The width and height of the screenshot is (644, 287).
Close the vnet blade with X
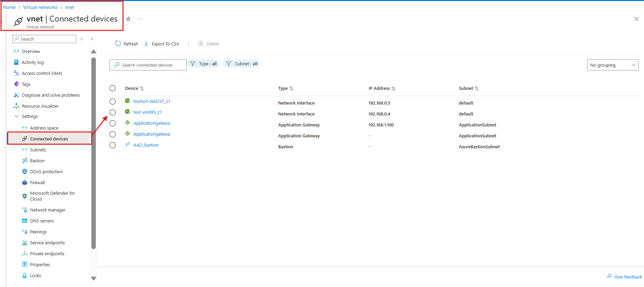(x=636, y=19)
